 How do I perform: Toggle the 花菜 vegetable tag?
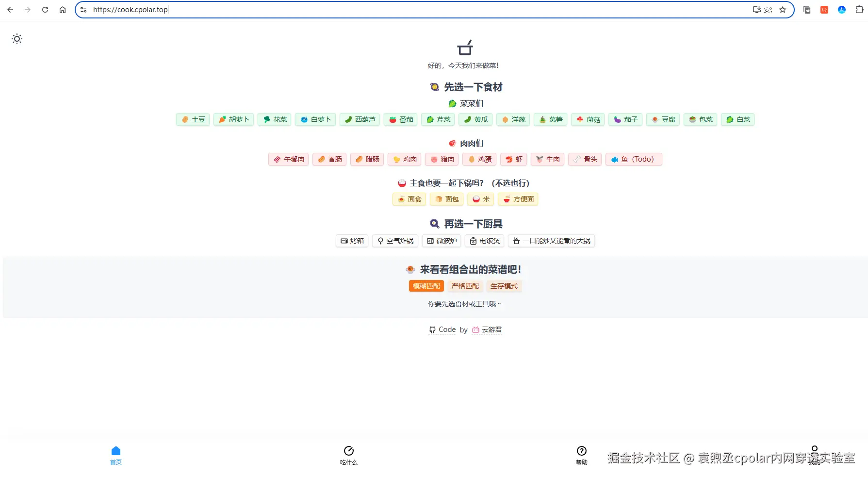(x=275, y=119)
